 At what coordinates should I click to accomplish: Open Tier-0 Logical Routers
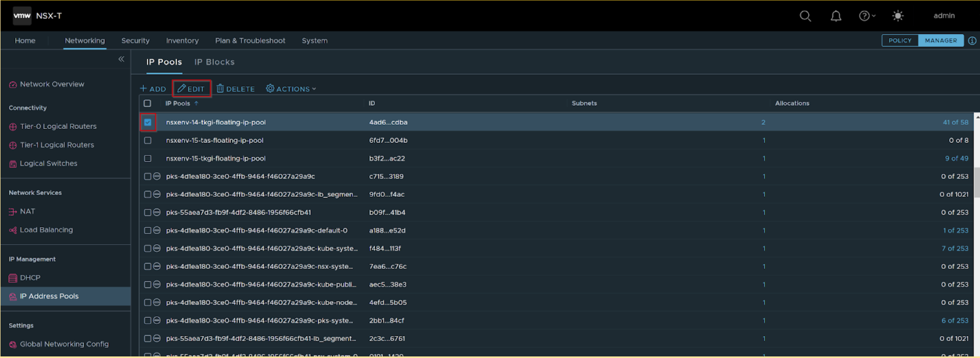58,127
